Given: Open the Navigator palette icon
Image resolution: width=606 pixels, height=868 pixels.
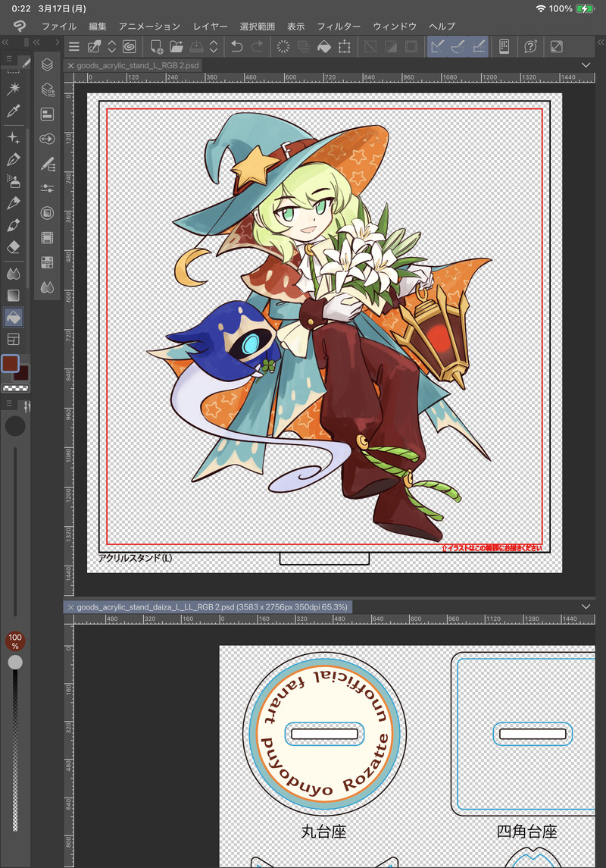Looking at the screenshot, I should pyautogui.click(x=47, y=114).
